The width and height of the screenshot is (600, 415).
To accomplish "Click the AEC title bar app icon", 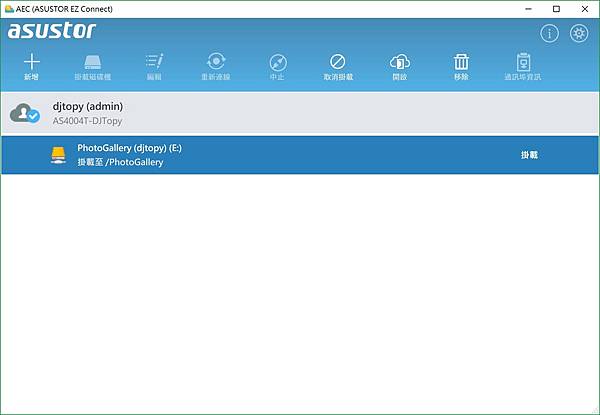I will [9, 9].
